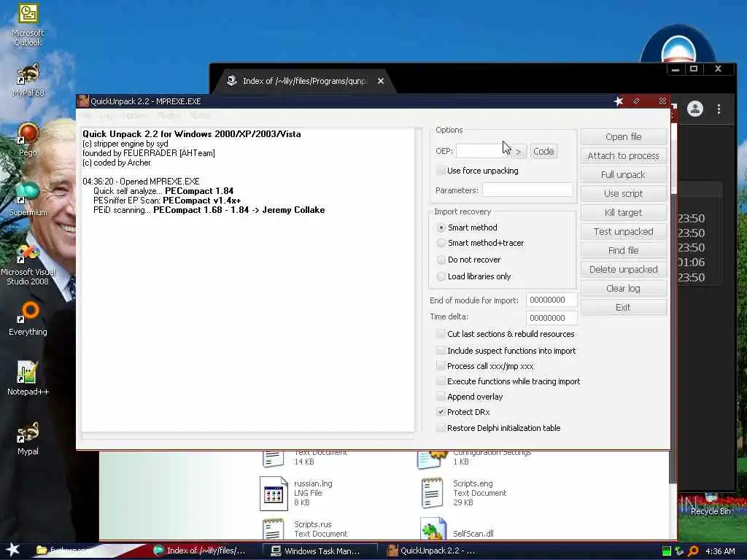Open Notepad++ desktop shortcut
This screenshot has width=747, height=560.
pyautogui.click(x=28, y=378)
